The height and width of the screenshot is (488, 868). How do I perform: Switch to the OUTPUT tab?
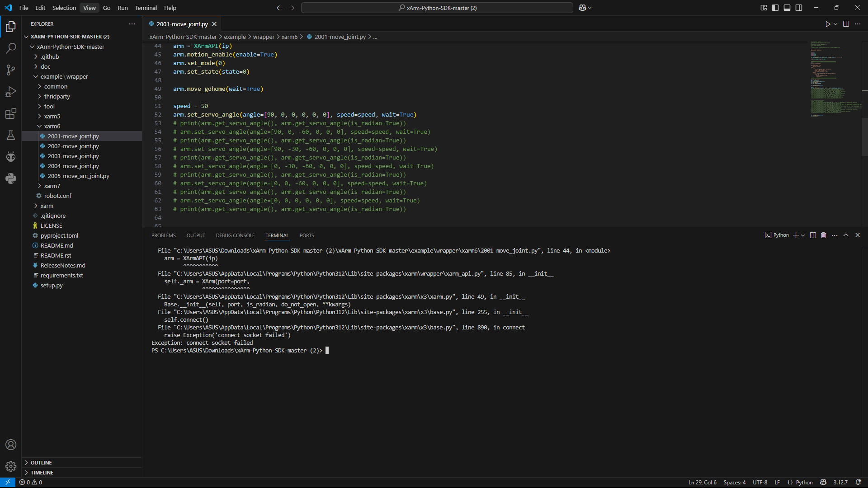196,235
